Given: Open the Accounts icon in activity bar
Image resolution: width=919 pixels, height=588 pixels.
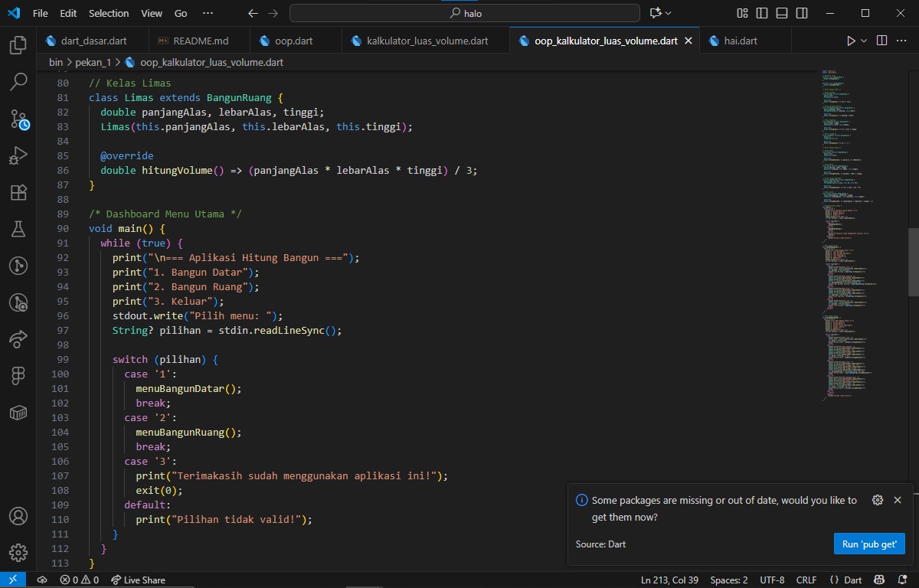Looking at the screenshot, I should pyautogui.click(x=18, y=516).
